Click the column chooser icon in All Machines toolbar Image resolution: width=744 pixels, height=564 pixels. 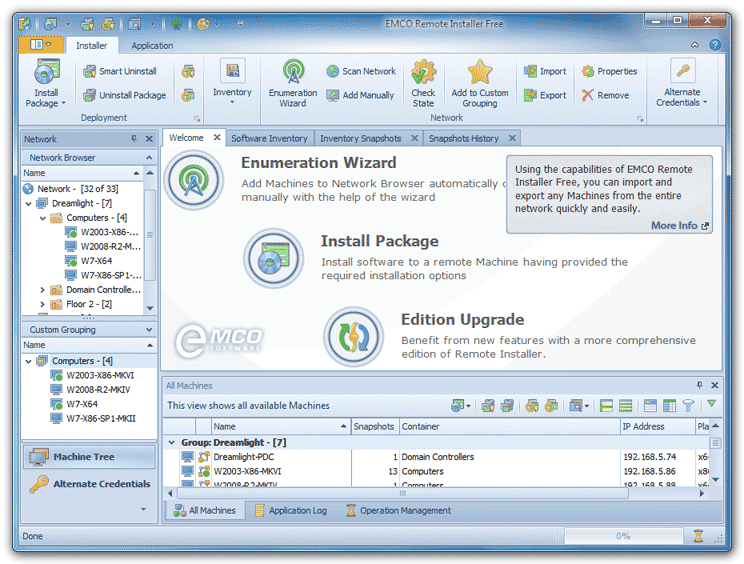669,406
